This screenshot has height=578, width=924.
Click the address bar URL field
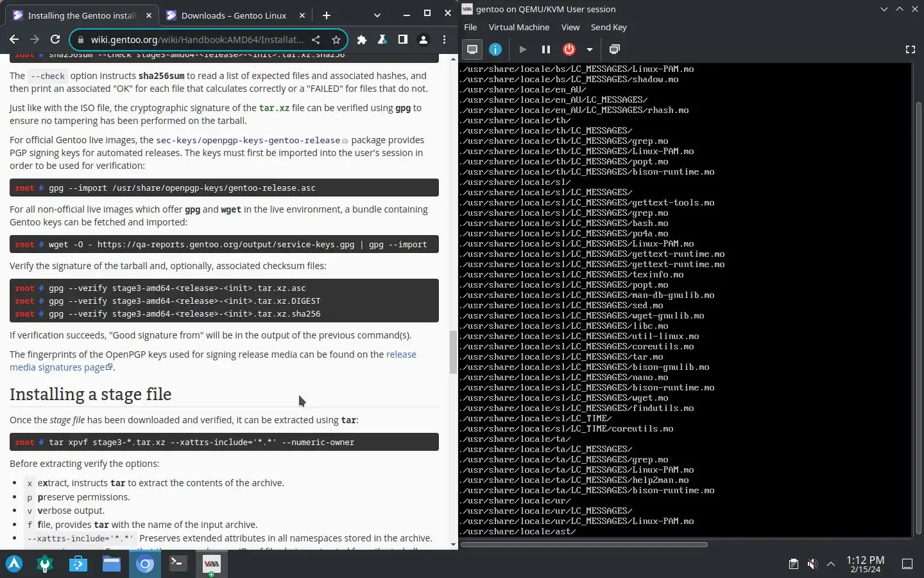[197, 40]
